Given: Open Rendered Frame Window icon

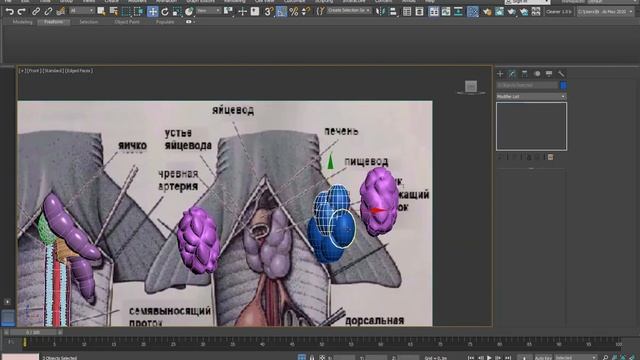Looking at the screenshot, I should (499, 11).
